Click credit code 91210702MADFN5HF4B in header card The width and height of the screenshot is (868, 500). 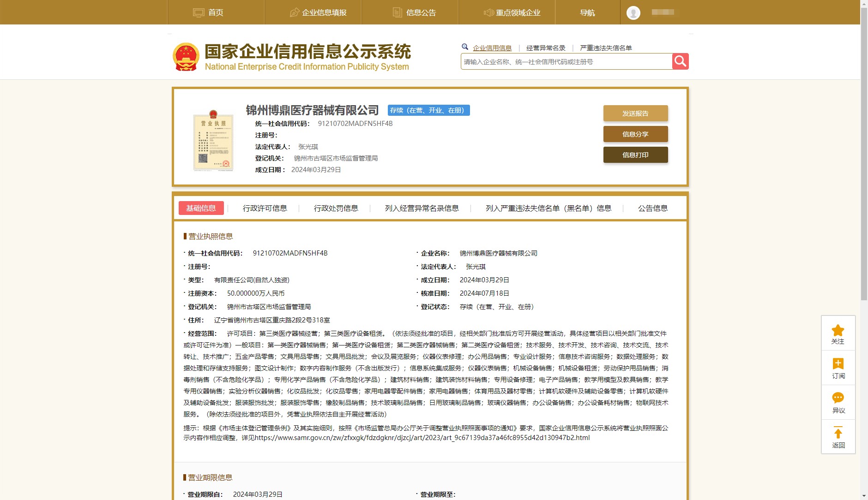point(355,124)
